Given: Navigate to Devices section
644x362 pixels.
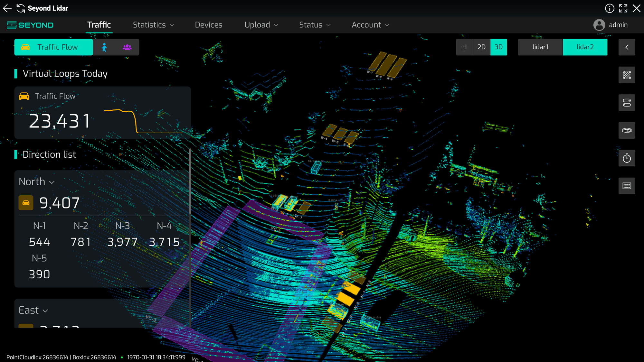Looking at the screenshot, I should [x=209, y=24].
